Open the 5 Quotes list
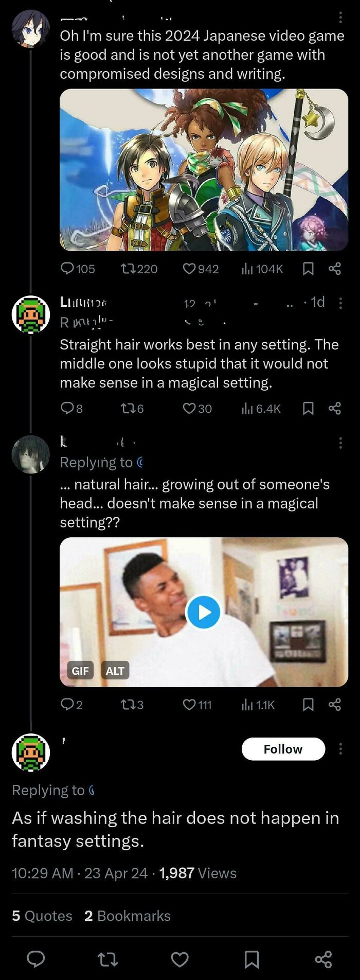The width and height of the screenshot is (360, 980). pyautogui.click(x=40, y=916)
